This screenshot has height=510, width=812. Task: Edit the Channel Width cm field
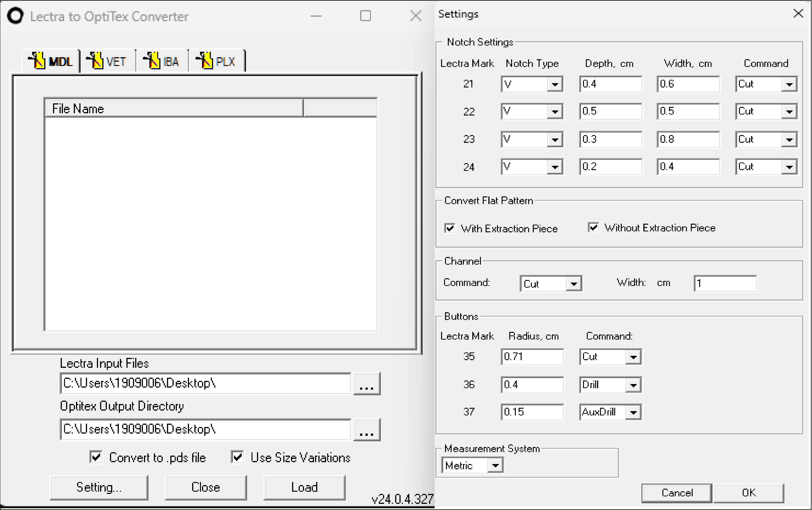pyautogui.click(x=725, y=283)
